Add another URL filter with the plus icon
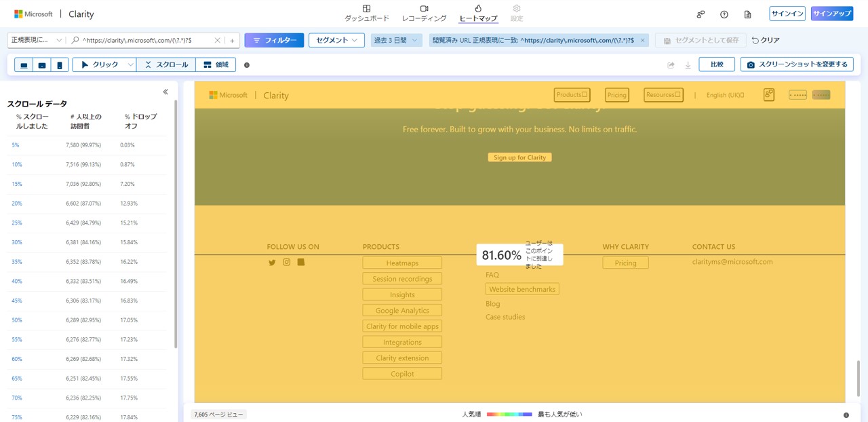 tap(232, 41)
